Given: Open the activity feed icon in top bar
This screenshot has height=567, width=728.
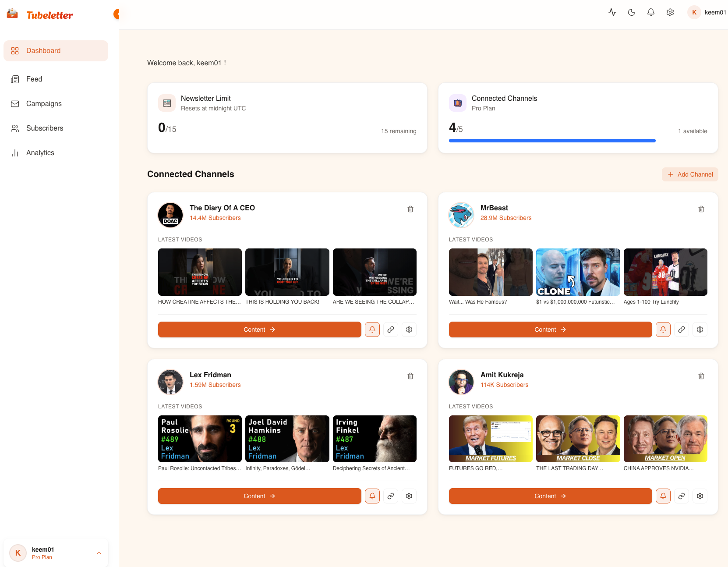Looking at the screenshot, I should coord(612,12).
